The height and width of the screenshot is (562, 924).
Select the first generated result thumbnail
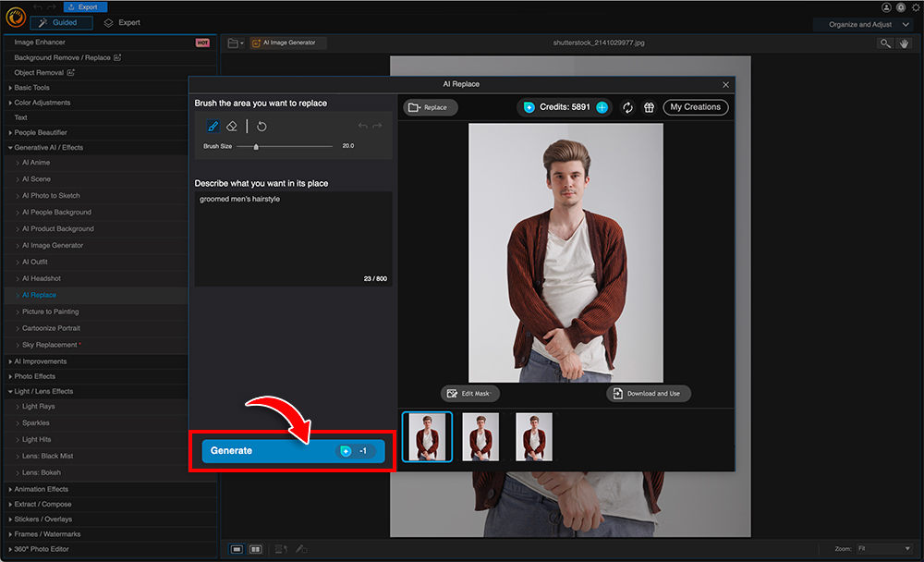[427, 437]
